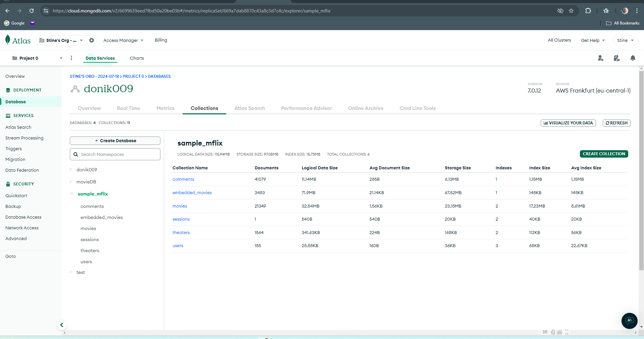Open project activity feed icon
Image resolution: width=644 pixels, height=339 pixels.
[617, 58]
